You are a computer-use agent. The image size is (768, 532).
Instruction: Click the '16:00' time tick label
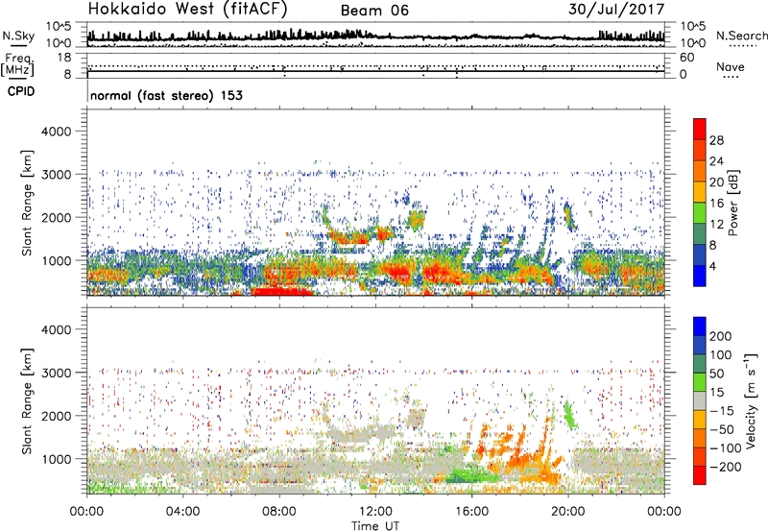(x=471, y=512)
